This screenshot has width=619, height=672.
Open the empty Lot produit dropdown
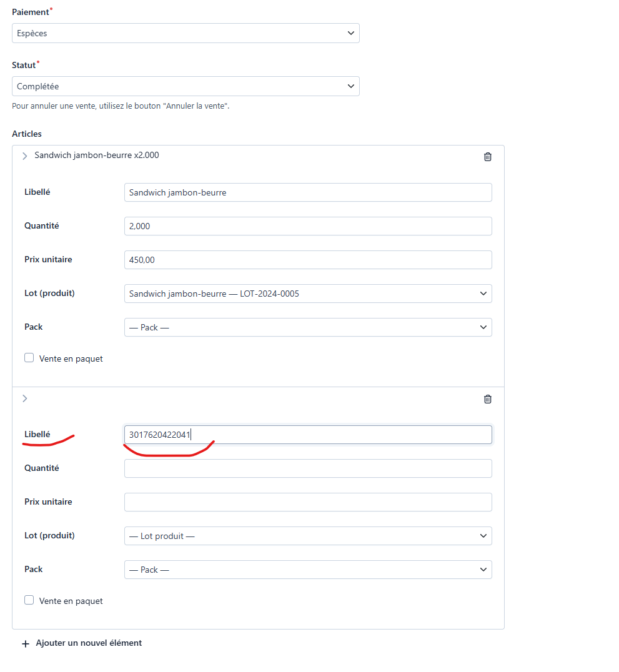click(308, 536)
